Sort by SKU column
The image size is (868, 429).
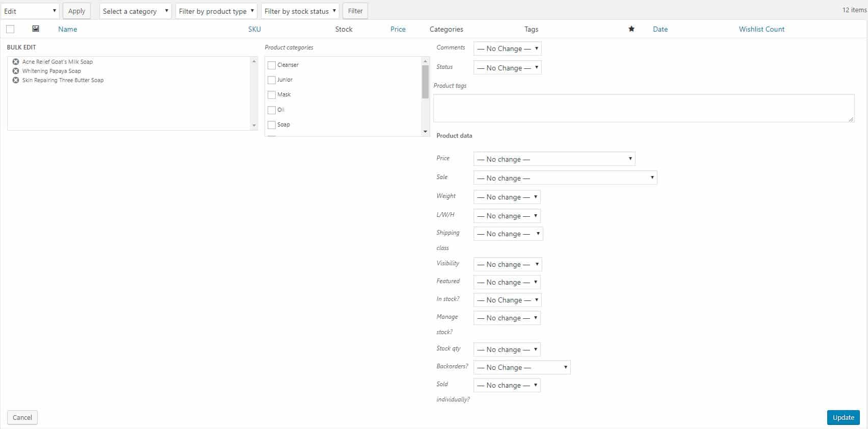point(254,29)
